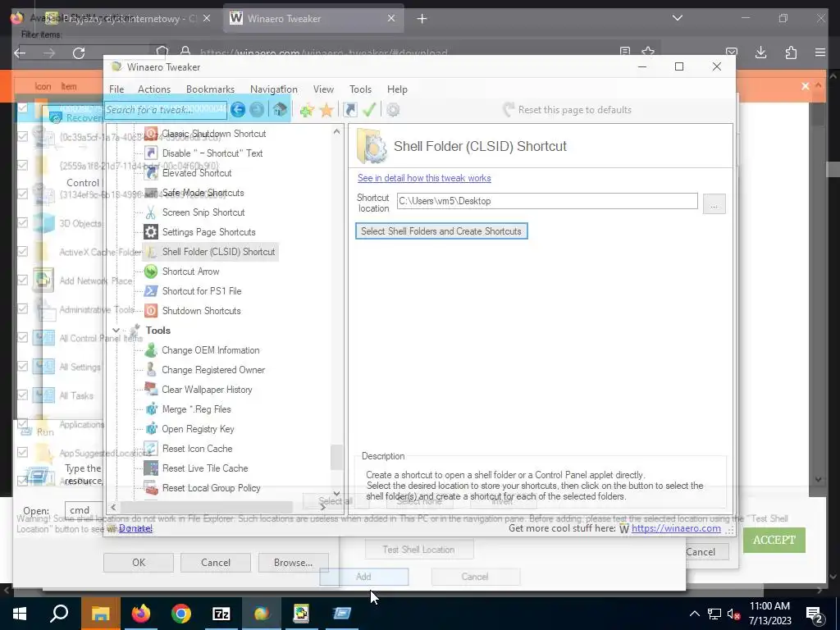The height and width of the screenshot is (630, 840).
Task: Open Winaero settings gear icon
Action: pyautogui.click(x=393, y=111)
